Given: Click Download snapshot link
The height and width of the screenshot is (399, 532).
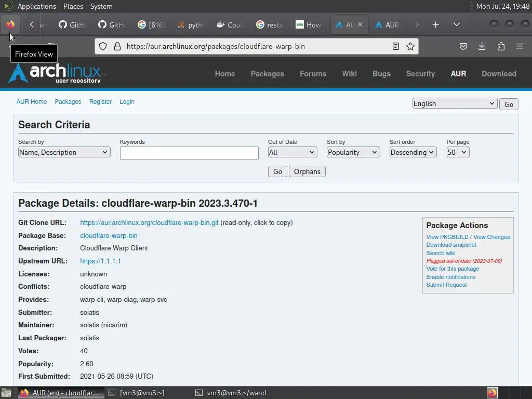Looking at the screenshot, I should point(451,245).
